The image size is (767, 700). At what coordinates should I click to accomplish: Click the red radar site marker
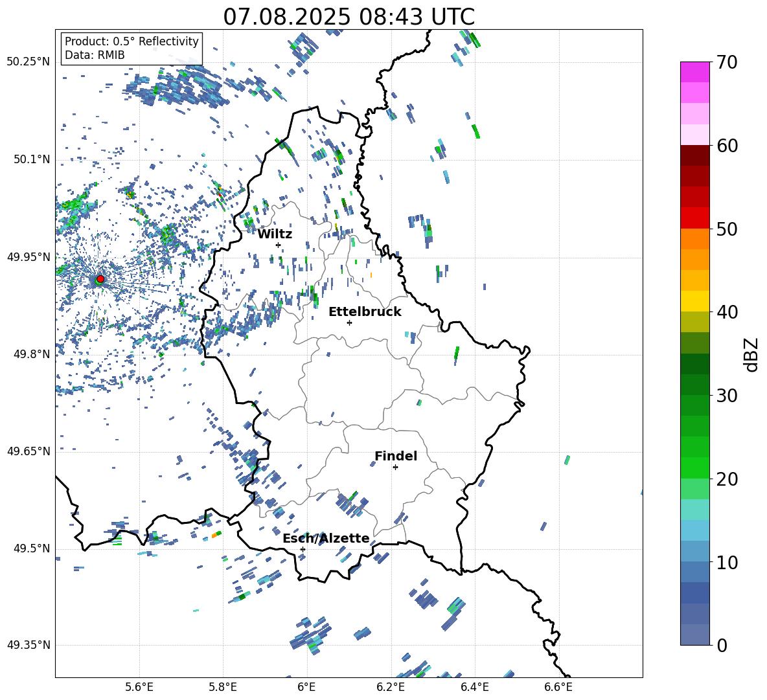[100, 279]
